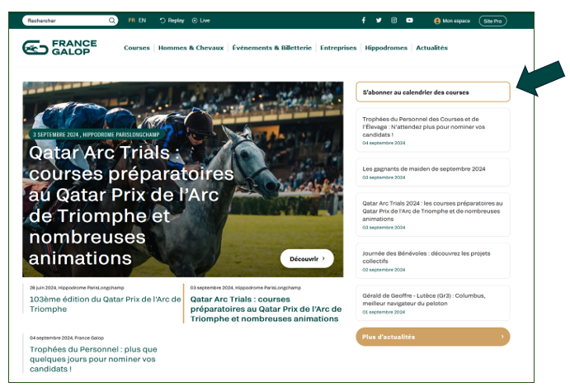Click the Mon espace user icon
The width and height of the screenshot is (570, 392).
[437, 21]
